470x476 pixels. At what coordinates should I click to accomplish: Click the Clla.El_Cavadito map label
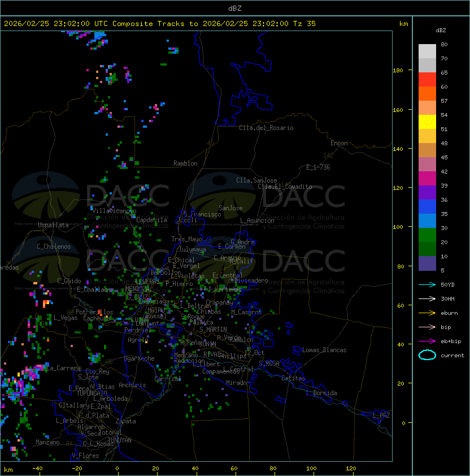coord(285,187)
